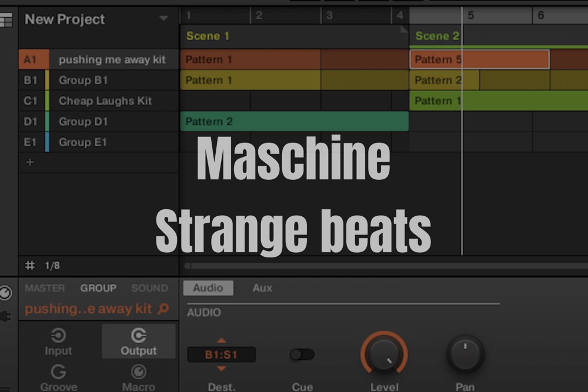Click the E1 group index label

pos(31,142)
